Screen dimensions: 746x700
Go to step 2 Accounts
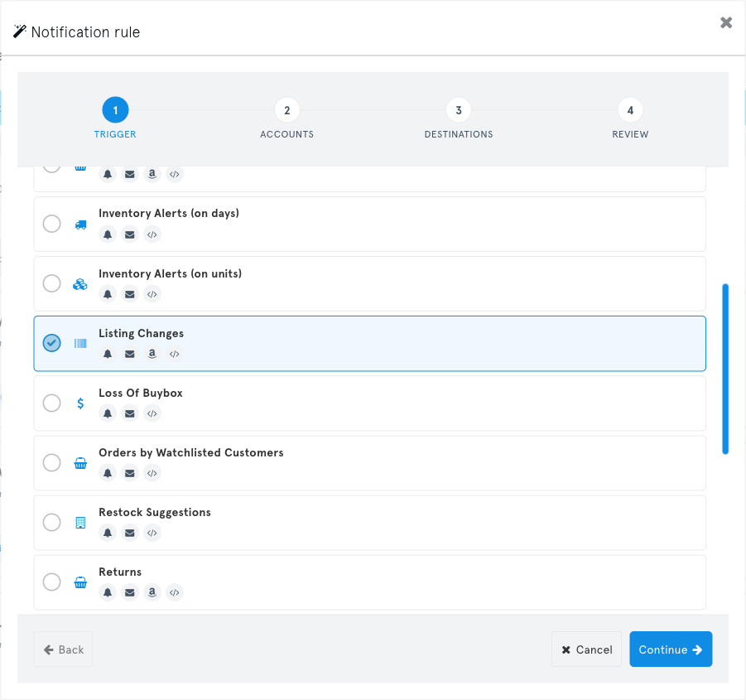pos(286,110)
